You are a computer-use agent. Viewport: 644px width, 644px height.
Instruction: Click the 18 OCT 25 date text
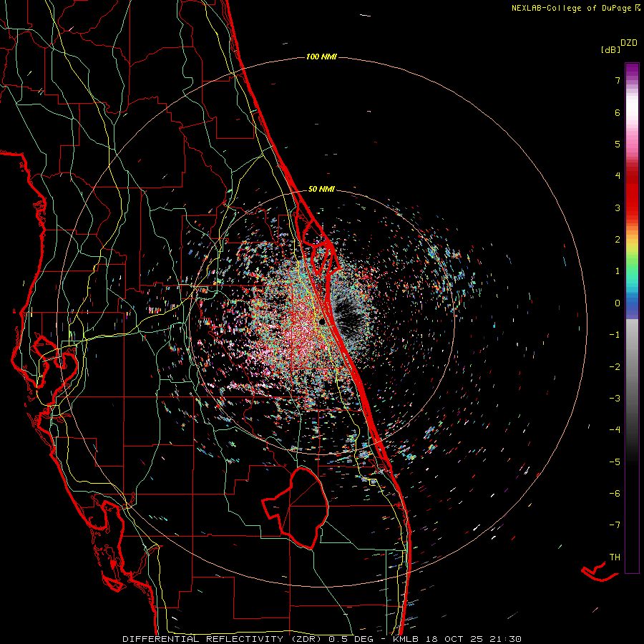pyautogui.click(x=454, y=639)
